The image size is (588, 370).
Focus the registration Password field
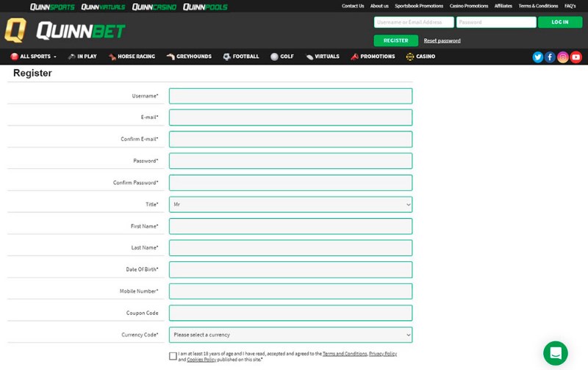[290, 161]
